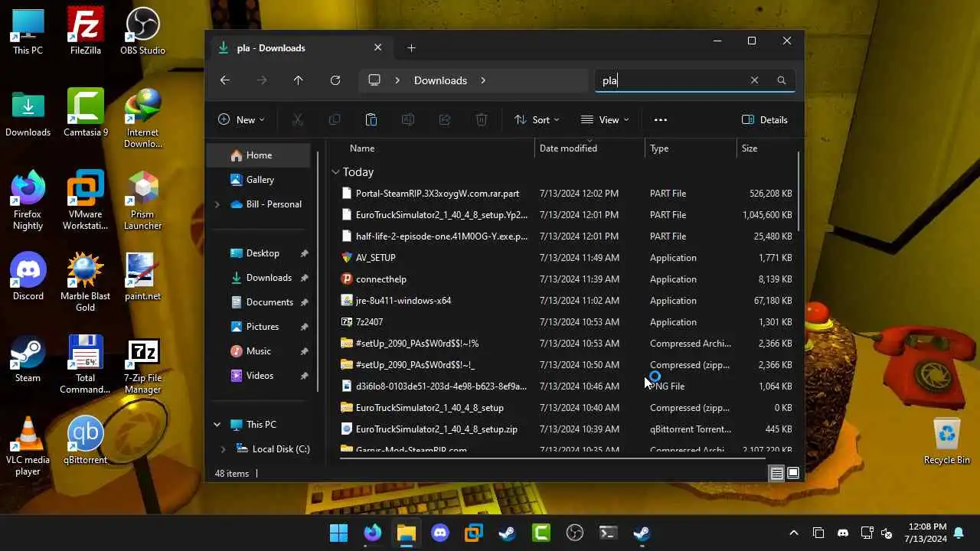Open the qBittorrent desktop shortcut
The height and width of the screenshot is (551, 980).
[85, 440]
